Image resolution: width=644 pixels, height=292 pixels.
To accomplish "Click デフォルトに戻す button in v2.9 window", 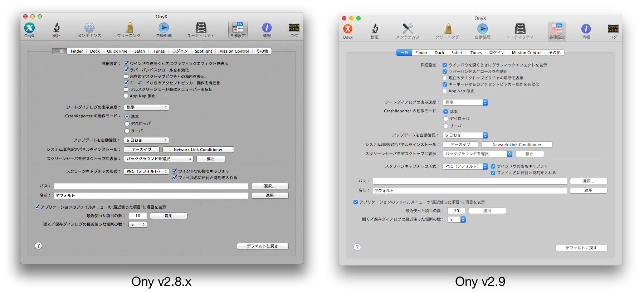I will click(581, 248).
